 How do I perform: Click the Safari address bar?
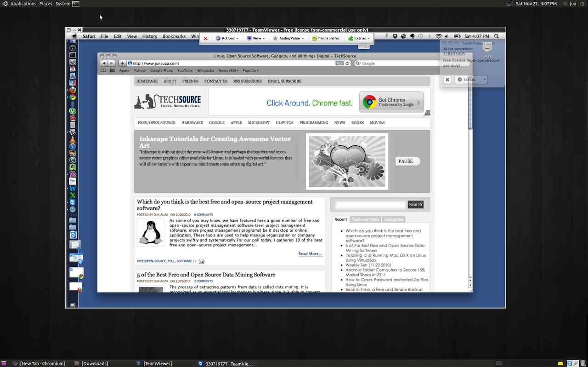(238, 63)
